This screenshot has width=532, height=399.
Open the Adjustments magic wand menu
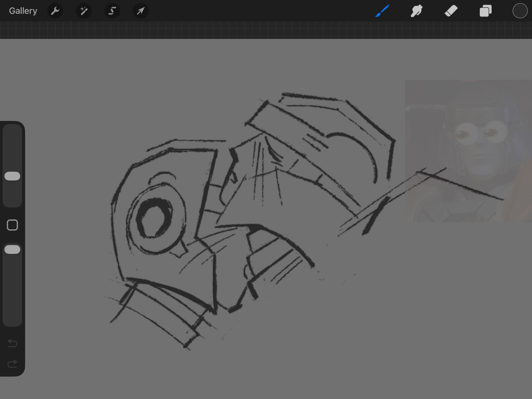pos(84,11)
